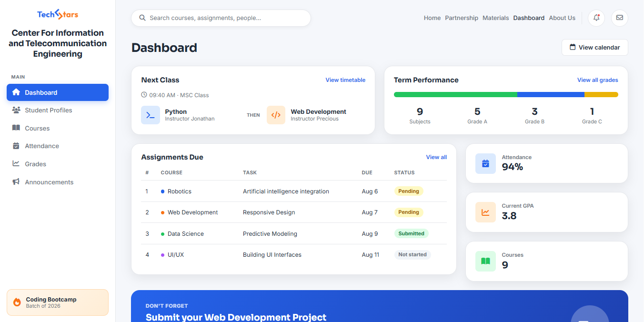644x322 pixels.
Task: Focus the search courses input field
Action: (x=221, y=18)
